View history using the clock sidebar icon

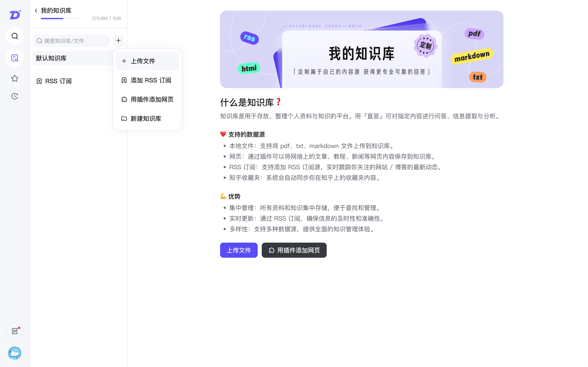coord(14,96)
